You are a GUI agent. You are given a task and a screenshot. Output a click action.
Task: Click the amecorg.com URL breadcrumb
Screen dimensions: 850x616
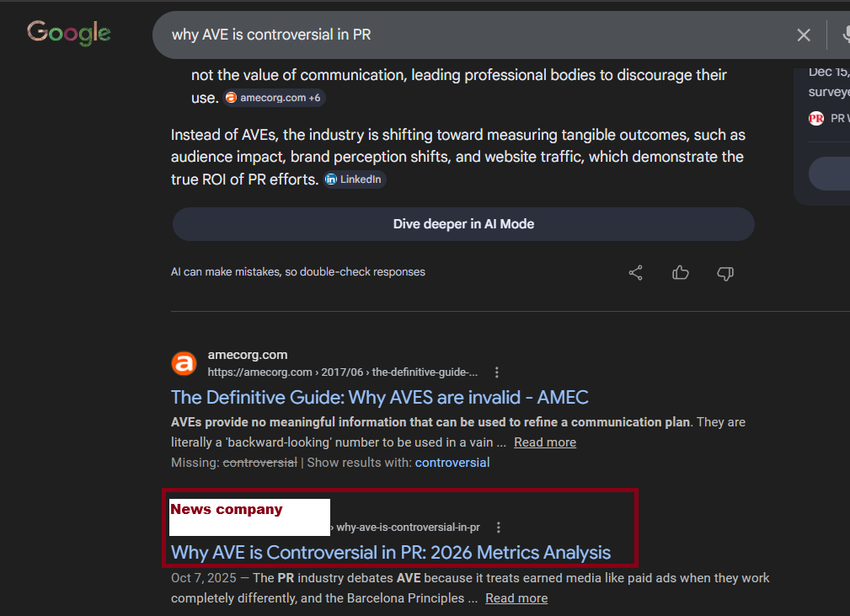coord(342,372)
